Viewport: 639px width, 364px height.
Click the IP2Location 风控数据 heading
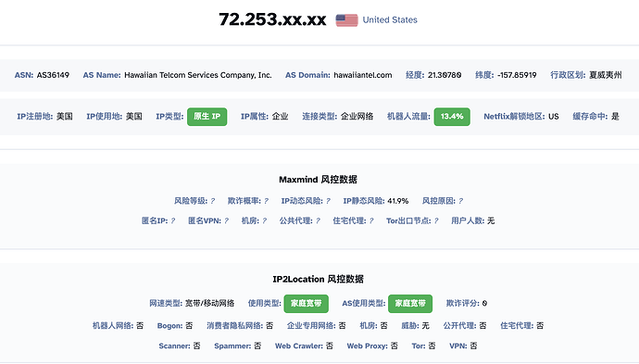click(319, 279)
